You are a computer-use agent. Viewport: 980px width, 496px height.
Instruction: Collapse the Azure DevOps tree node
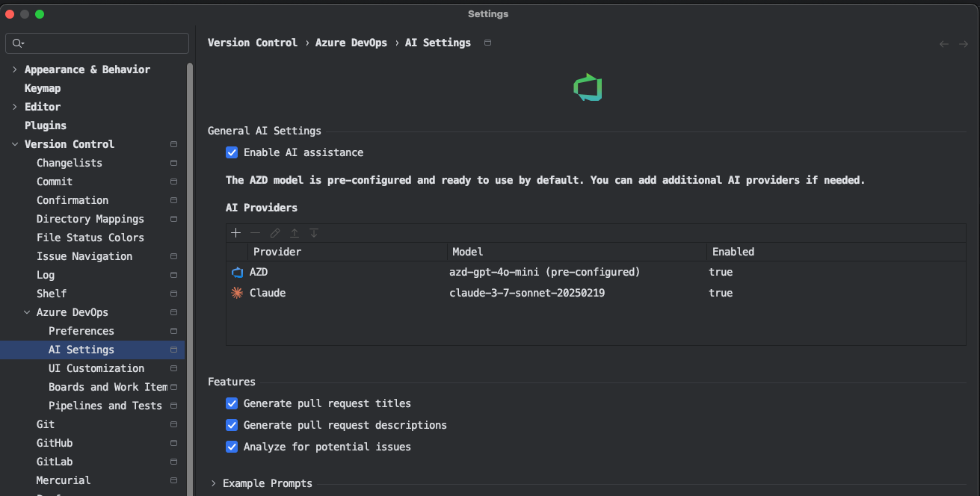coord(27,312)
